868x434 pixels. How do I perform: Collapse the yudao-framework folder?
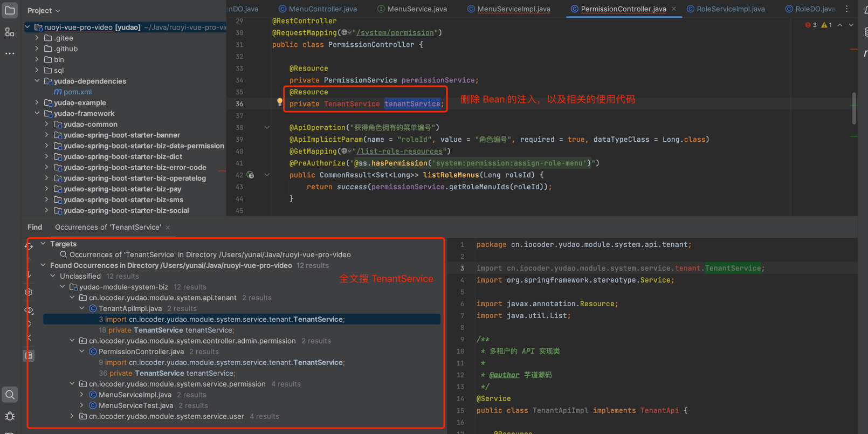coord(37,113)
